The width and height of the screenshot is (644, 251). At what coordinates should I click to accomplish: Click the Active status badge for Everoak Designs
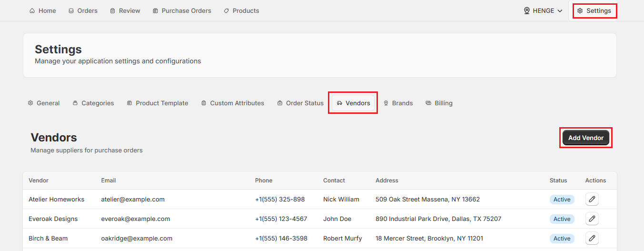562,219
